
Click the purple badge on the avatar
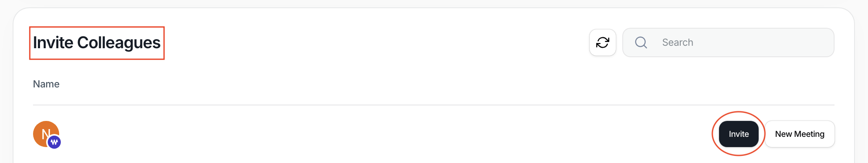pyautogui.click(x=54, y=142)
